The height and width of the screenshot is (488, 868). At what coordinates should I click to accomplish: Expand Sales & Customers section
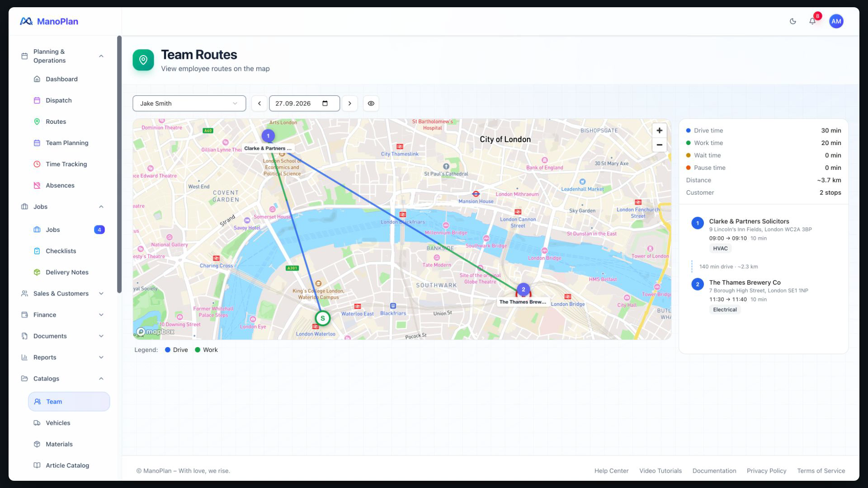(x=62, y=294)
